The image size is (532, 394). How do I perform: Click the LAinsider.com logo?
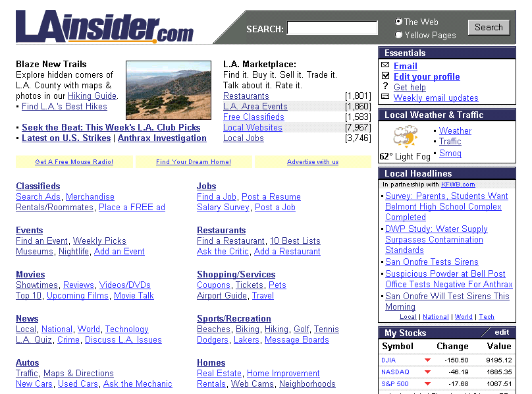(104, 27)
